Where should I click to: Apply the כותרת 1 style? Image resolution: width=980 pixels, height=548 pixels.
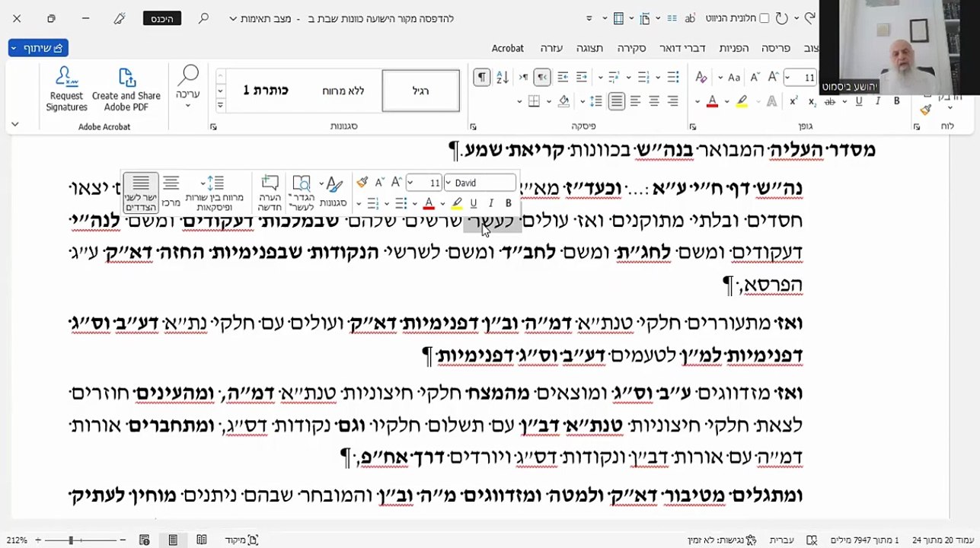pyautogui.click(x=266, y=91)
